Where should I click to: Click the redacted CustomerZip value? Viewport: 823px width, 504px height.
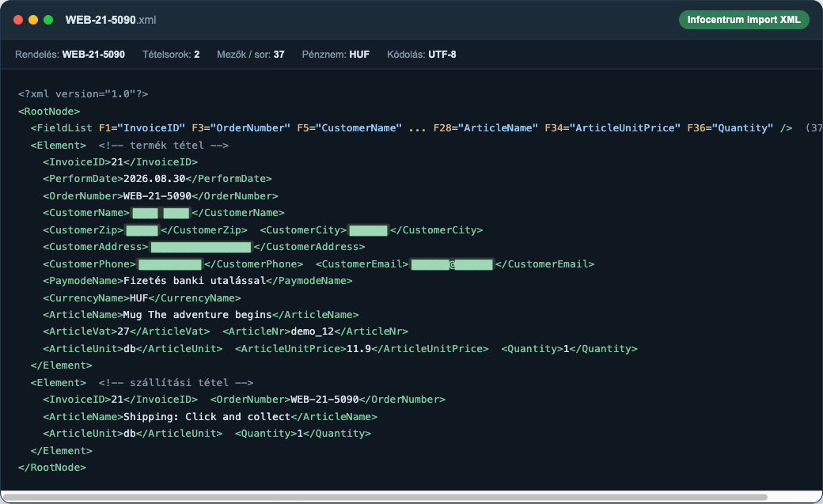click(x=142, y=230)
